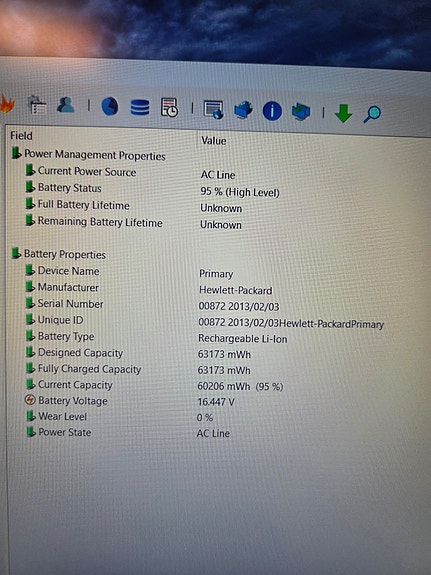Select the Battery Properties group row
This screenshot has height=575, width=431.
tap(59, 254)
